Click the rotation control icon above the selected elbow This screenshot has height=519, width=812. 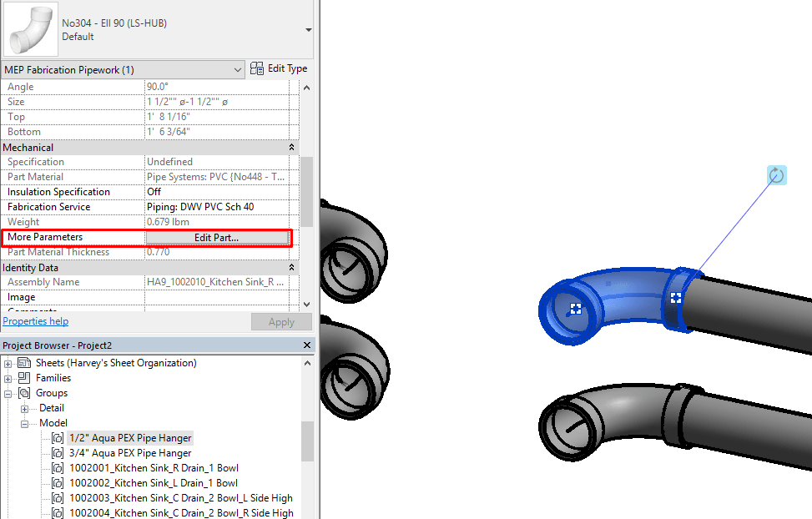coord(776,174)
